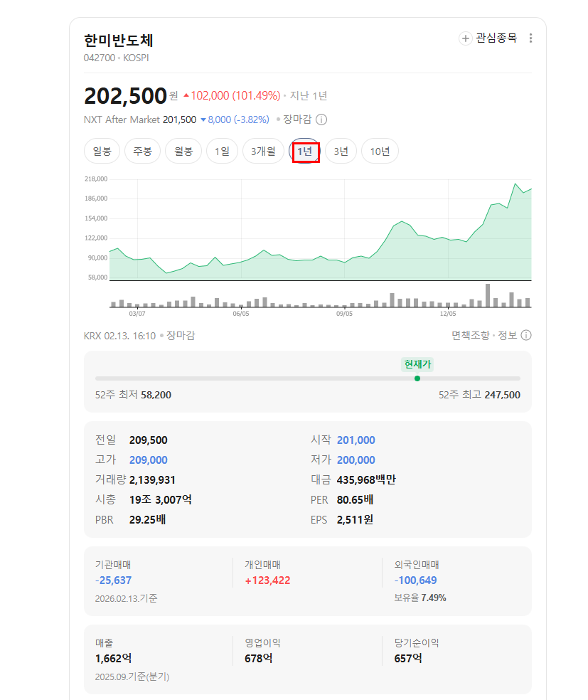Click the 관심종목 button label
This screenshot has width=588, height=700.
(x=496, y=38)
